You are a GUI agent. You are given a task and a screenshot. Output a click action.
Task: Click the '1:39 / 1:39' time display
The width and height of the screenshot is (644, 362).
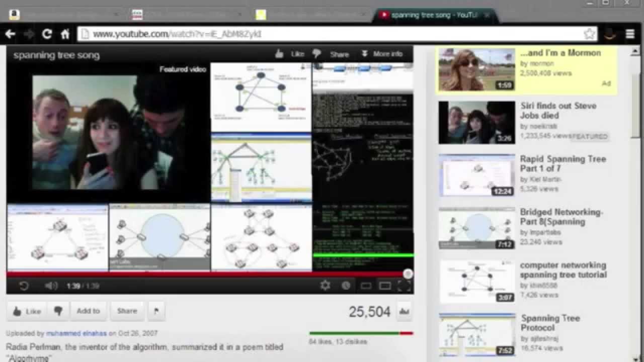pyautogui.click(x=83, y=286)
